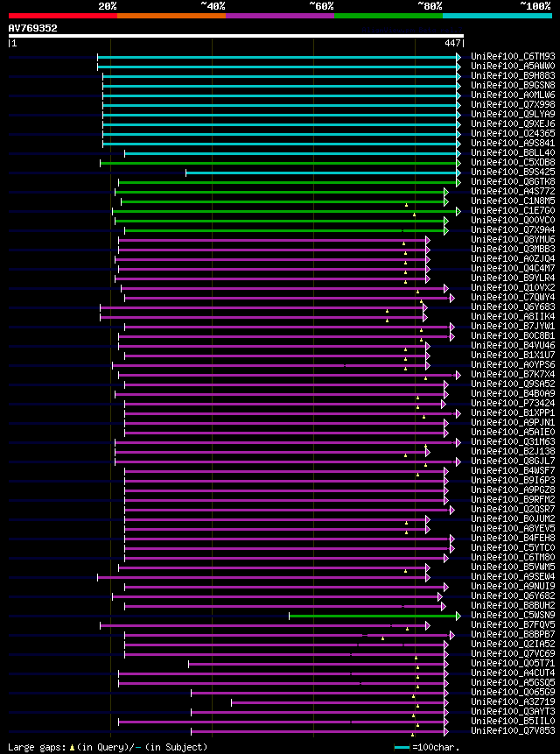Image resolution: width=560 pixels, height=754 pixels.
Task: Click the cyan alignment bar of UniRef100_B9S425
Action: [x=321, y=173]
